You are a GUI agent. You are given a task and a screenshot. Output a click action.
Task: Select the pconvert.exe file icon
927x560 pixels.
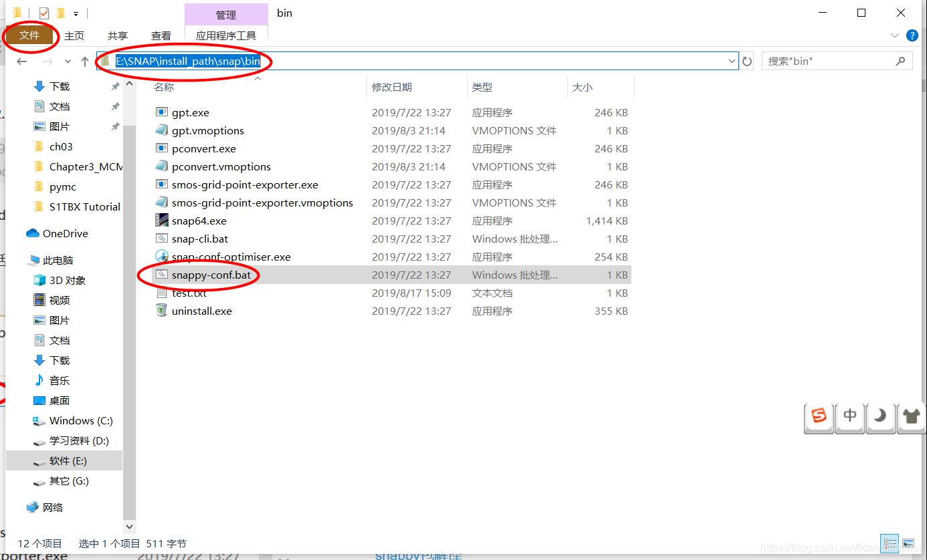161,148
